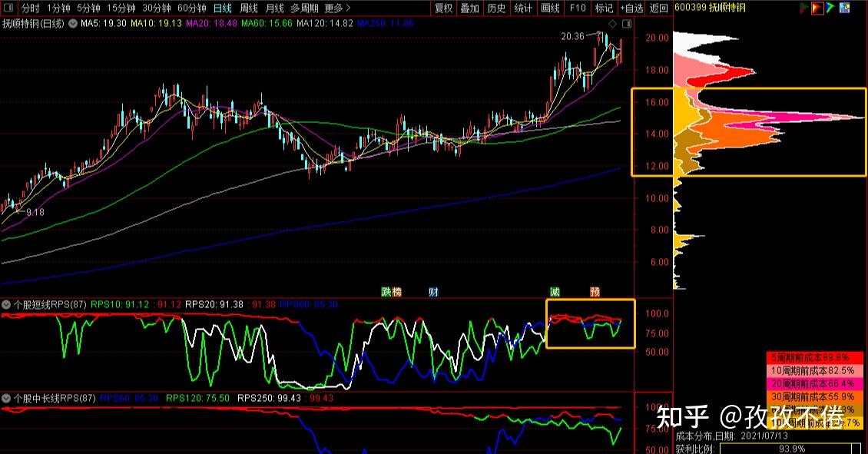Click the MA10: 19.13 indicator label
Screen dimensions: 868x454
tap(156, 24)
